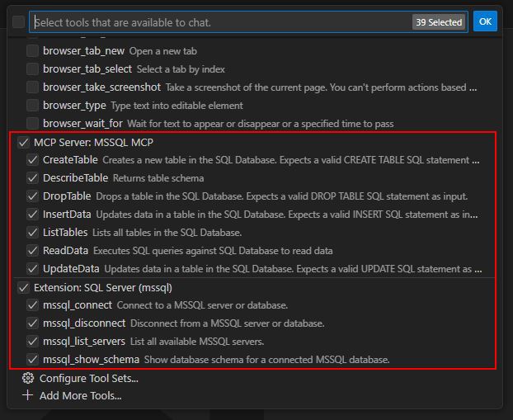
Task: Click the 'DropTable' tool name
Action: click(67, 196)
